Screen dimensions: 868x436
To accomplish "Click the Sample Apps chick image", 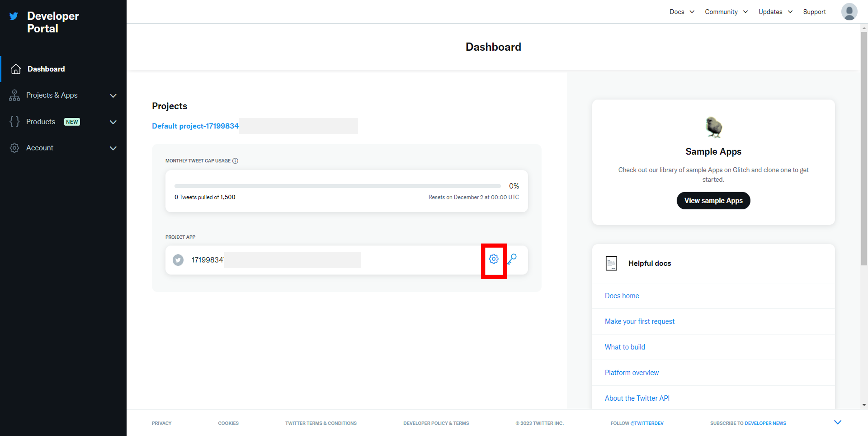I will (713, 127).
